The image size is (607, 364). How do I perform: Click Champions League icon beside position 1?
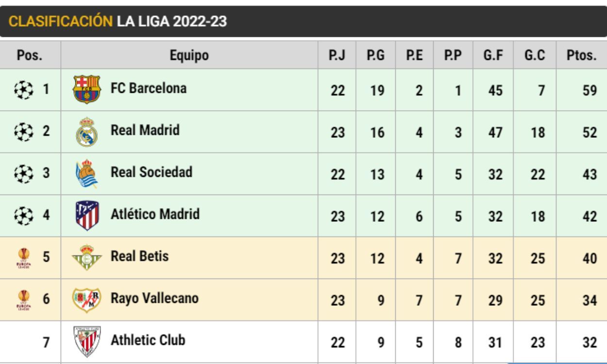point(23,90)
